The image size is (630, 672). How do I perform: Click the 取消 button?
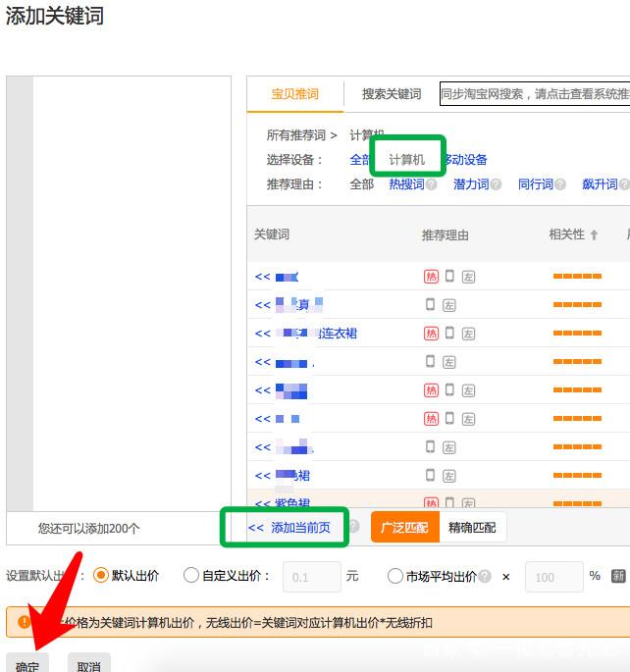tap(89, 664)
